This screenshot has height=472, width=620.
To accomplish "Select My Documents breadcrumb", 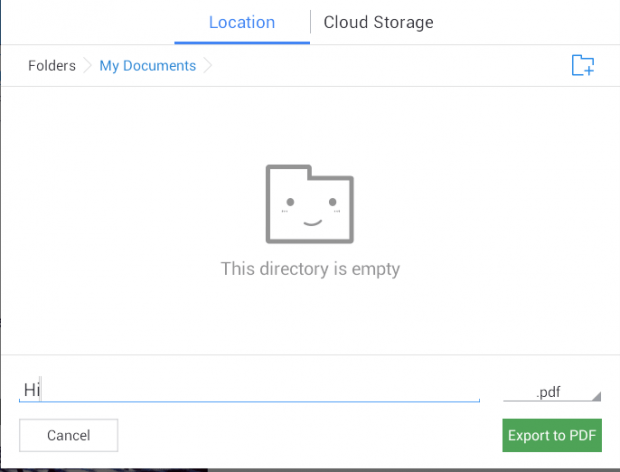I will tap(147, 66).
